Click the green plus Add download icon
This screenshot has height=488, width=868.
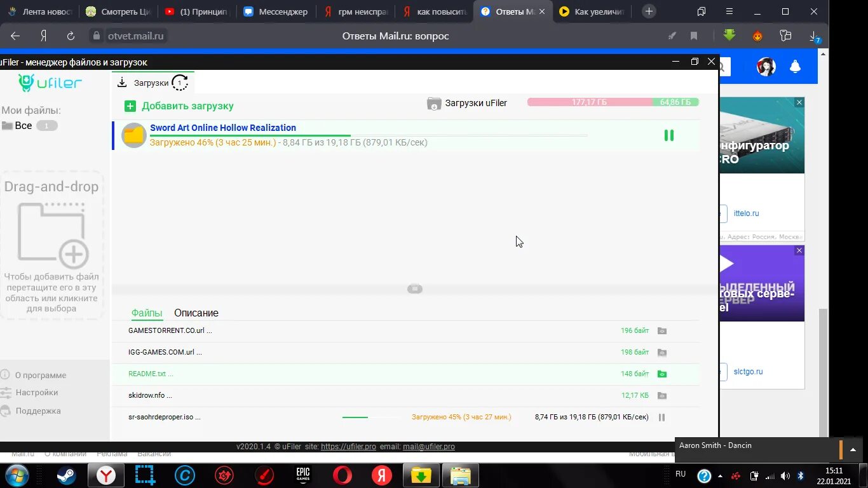pos(130,106)
